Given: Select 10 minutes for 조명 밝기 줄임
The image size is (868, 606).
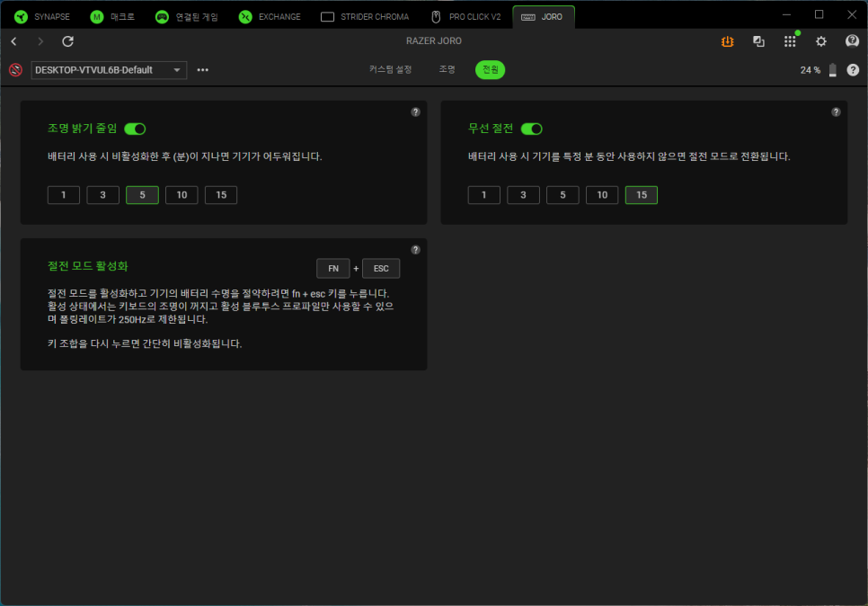Looking at the screenshot, I should point(182,195).
